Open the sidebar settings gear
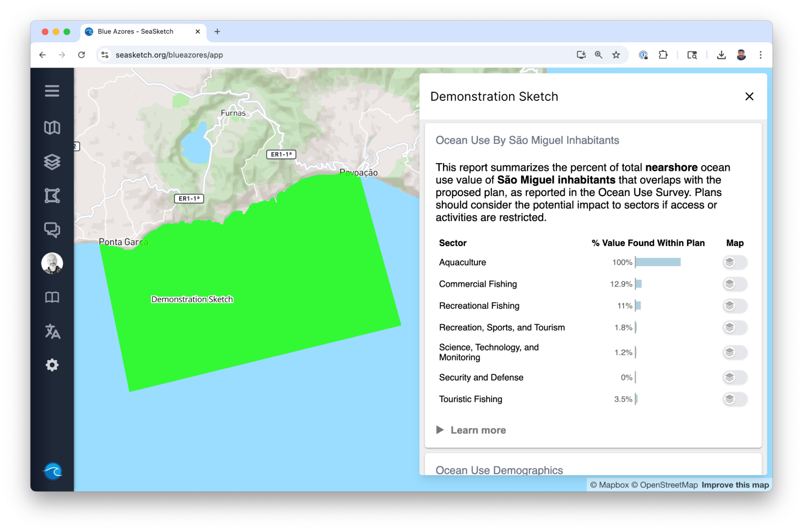This screenshot has width=803, height=532. coord(52,365)
